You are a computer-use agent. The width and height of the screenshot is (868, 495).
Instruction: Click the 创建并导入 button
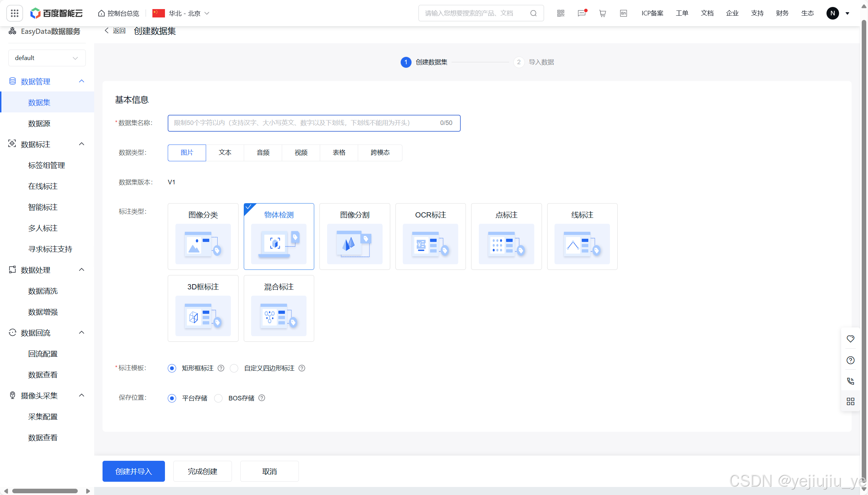[x=134, y=471]
